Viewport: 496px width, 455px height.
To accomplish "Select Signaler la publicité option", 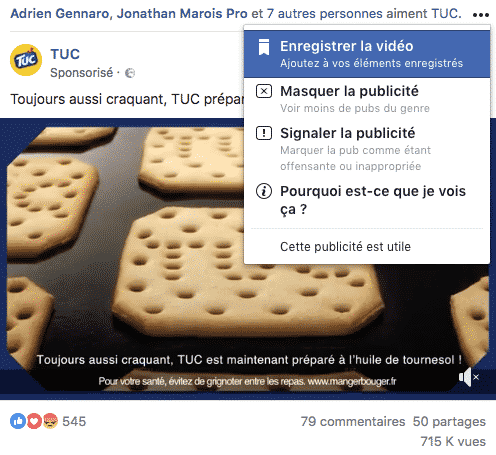I will [x=367, y=149].
